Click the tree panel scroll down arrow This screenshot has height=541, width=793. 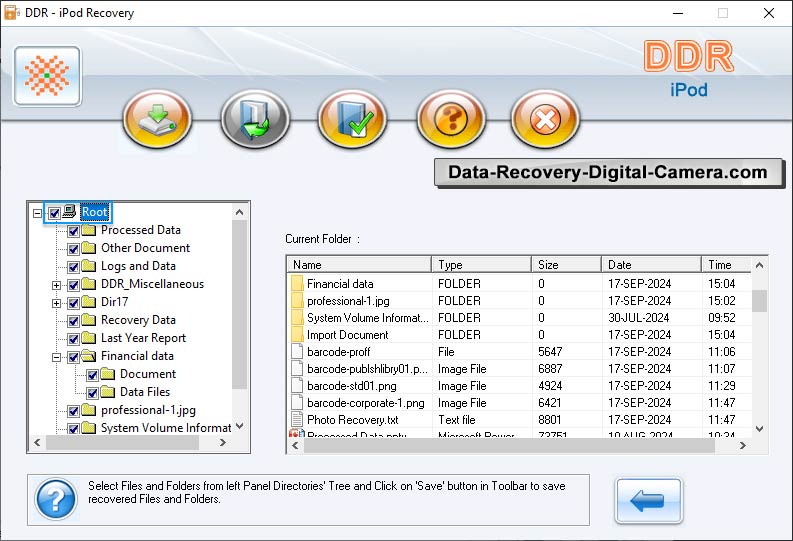point(240,426)
